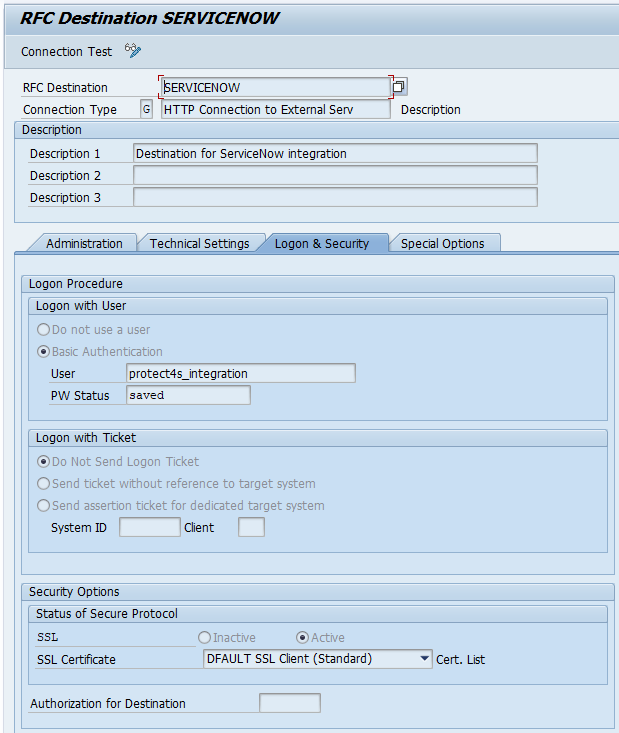Focus the System ID field
The height and width of the screenshot is (733, 619).
pos(150,527)
